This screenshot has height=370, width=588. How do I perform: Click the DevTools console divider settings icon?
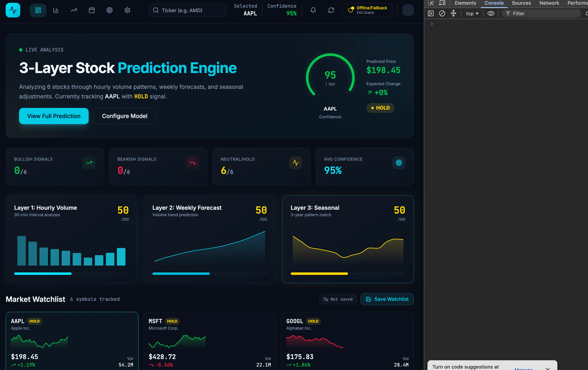click(453, 13)
